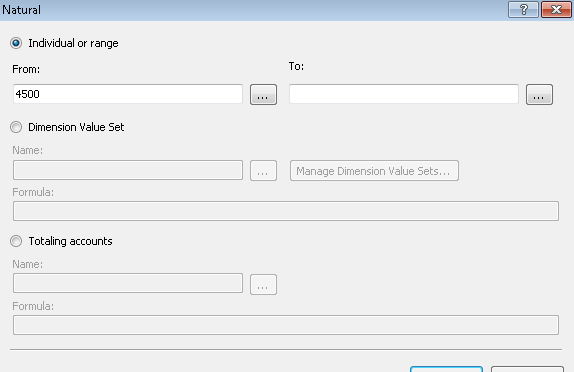The height and width of the screenshot is (372, 574).
Task: Click the From field containing 4500
Action: coord(128,94)
